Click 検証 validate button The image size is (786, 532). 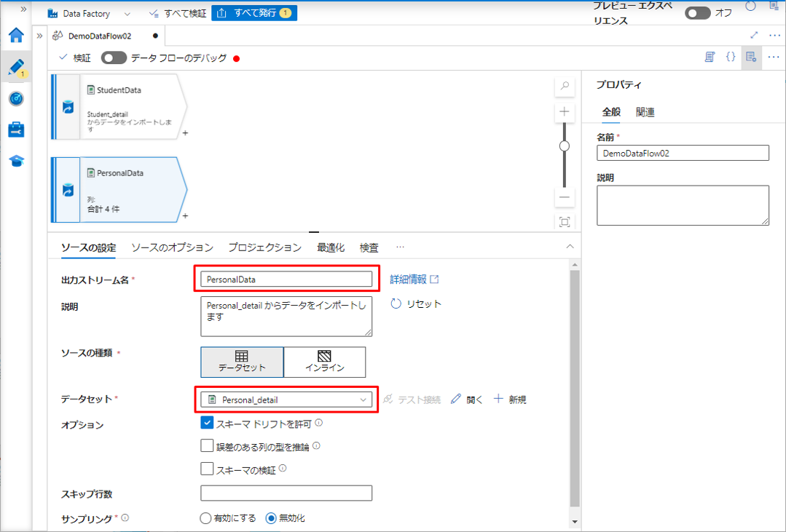pos(75,58)
